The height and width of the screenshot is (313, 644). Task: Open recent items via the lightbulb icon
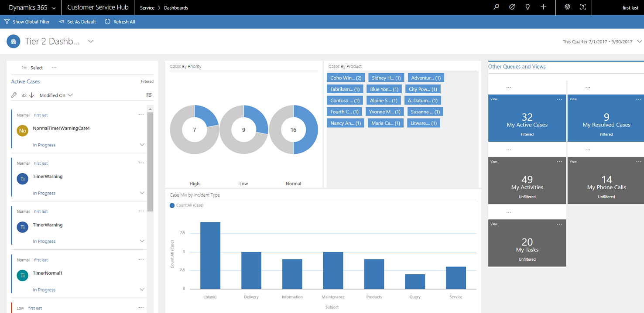[x=528, y=7]
